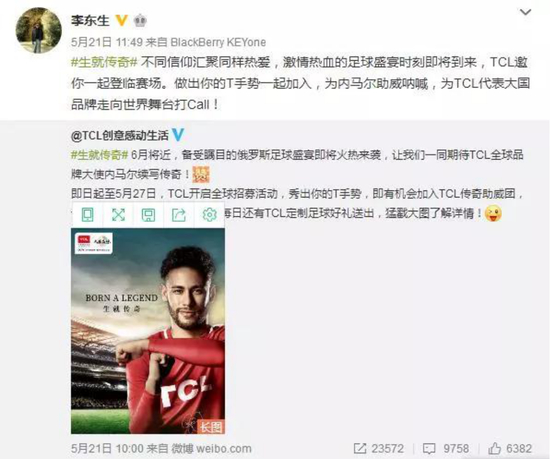Image resolution: width=550 pixels, height=459 pixels.
Task: Click the 长图 long image label
Action: (211, 427)
